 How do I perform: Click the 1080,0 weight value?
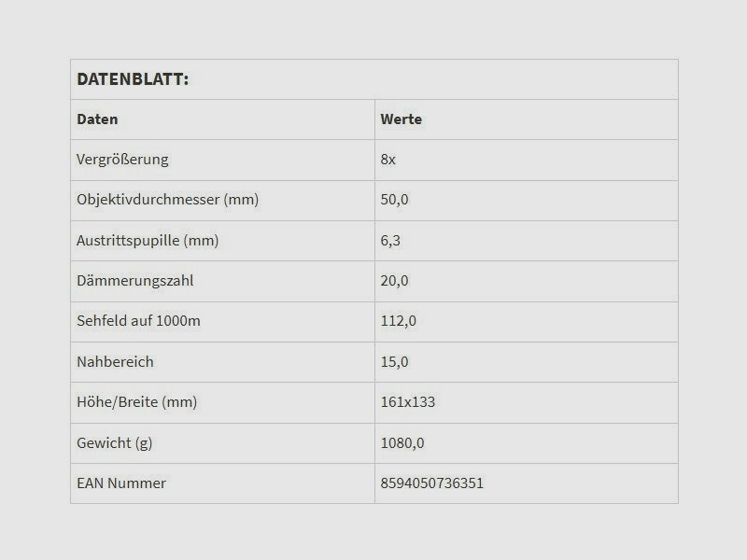click(402, 443)
